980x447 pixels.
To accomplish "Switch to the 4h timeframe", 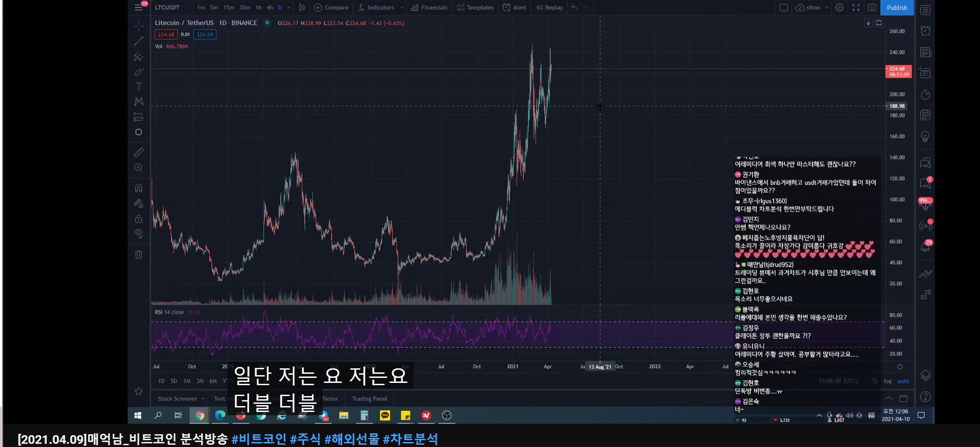I will click(x=270, y=7).
